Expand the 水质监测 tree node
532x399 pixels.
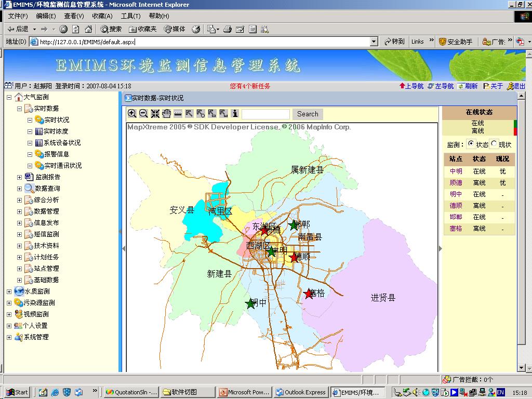[x=9, y=291]
